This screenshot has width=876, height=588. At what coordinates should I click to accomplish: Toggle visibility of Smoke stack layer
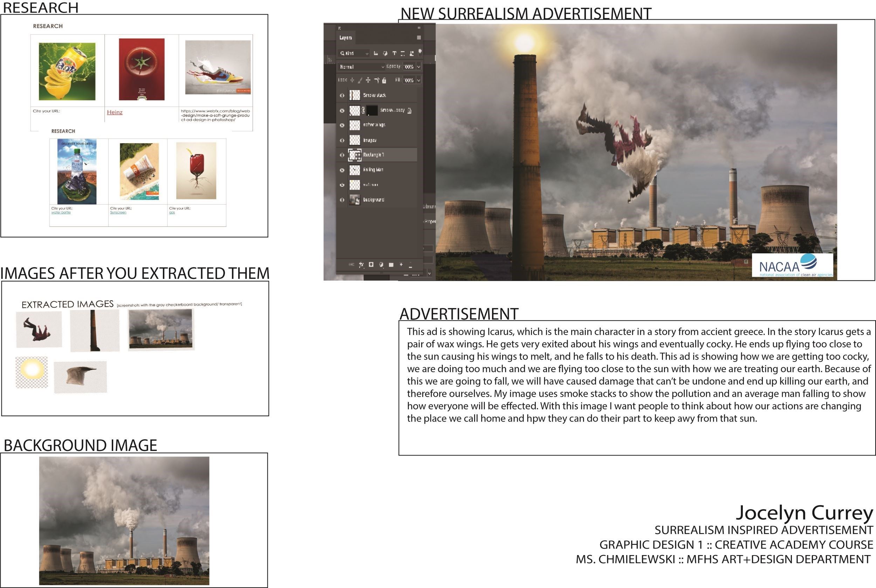click(x=342, y=95)
